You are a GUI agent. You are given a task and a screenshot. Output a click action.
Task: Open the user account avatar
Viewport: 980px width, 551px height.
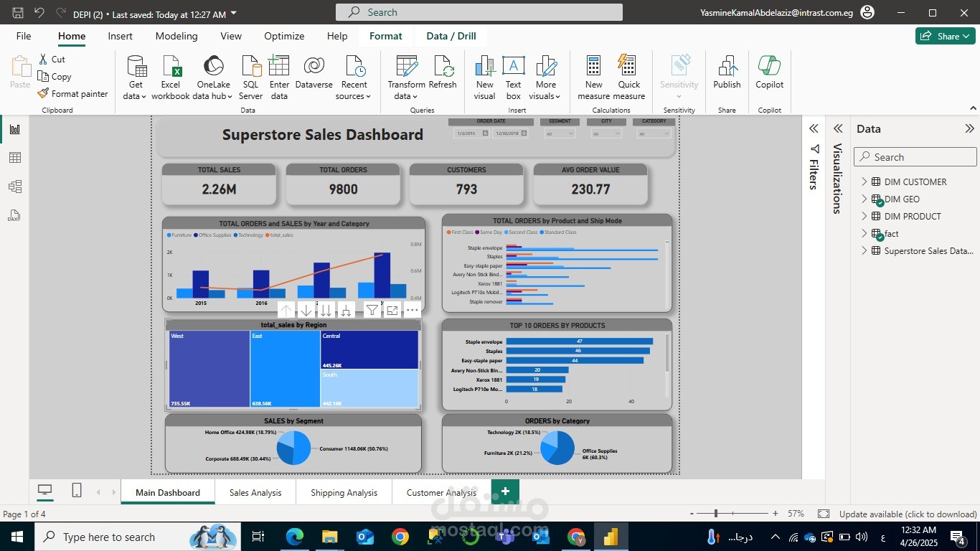(x=867, y=13)
